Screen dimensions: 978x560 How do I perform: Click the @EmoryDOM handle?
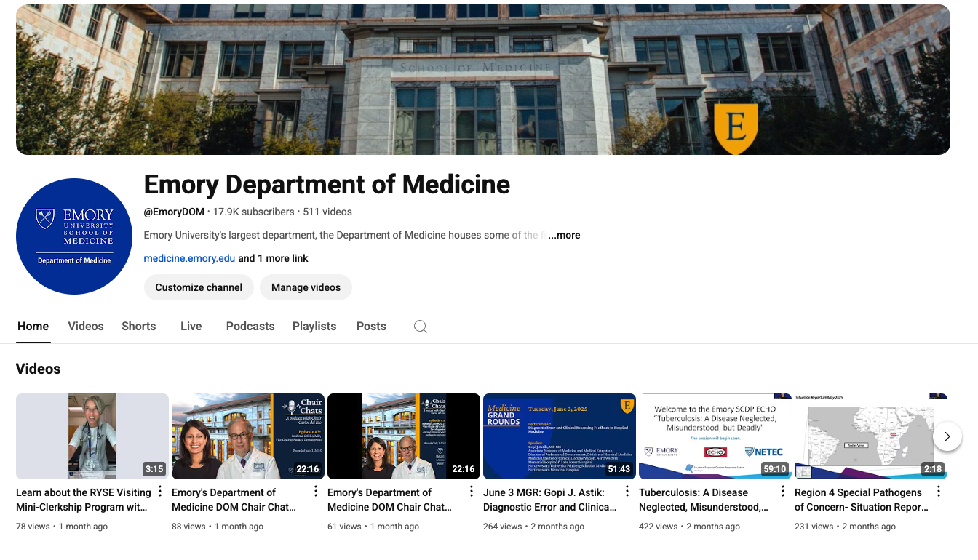point(173,212)
